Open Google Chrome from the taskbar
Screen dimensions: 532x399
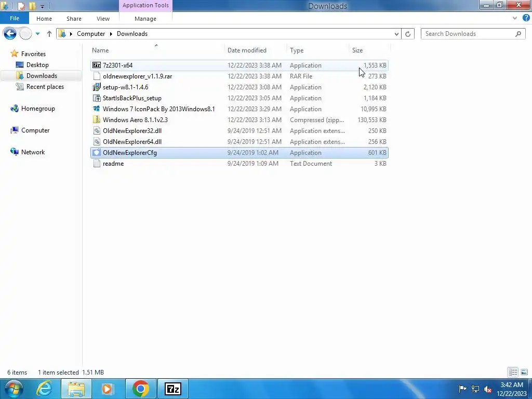[141, 389]
